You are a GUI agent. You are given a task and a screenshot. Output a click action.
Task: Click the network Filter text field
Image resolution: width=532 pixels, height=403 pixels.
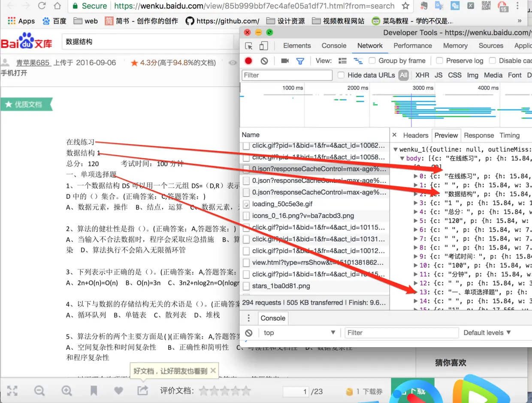[287, 75]
